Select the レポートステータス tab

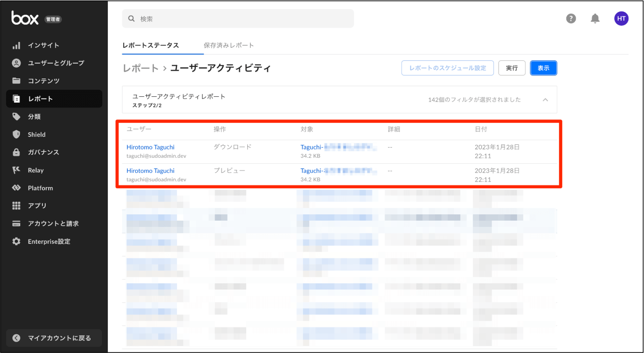click(151, 45)
